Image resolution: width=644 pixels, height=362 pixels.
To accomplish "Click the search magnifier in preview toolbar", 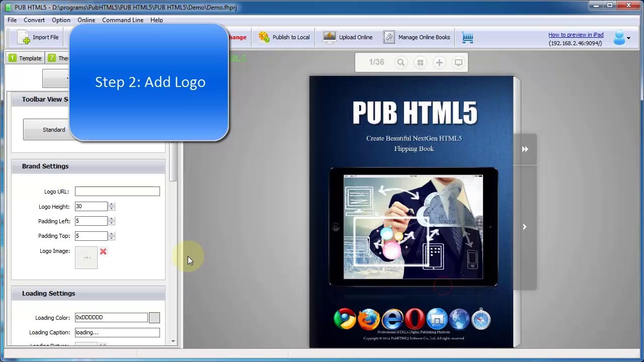I will click(x=401, y=62).
